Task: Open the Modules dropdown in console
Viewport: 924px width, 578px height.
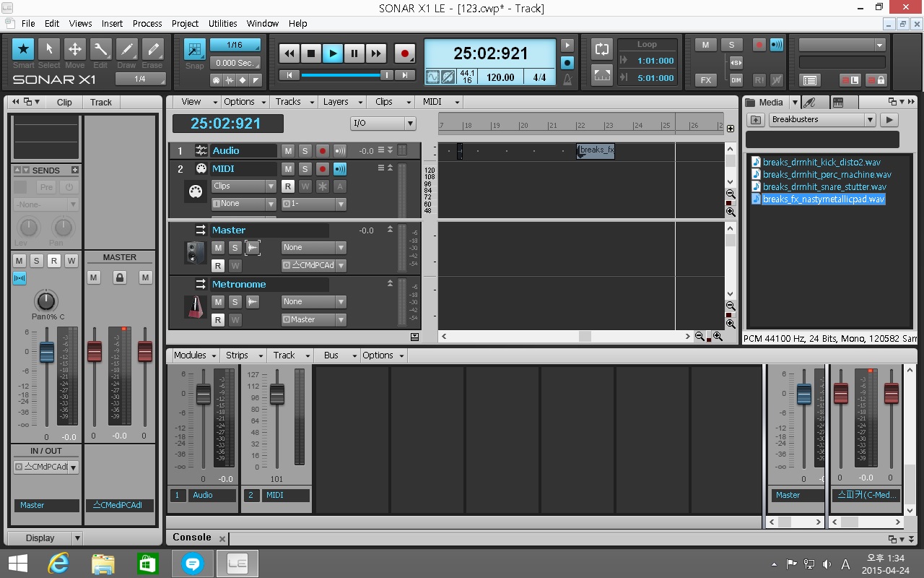Action: (194, 355)
